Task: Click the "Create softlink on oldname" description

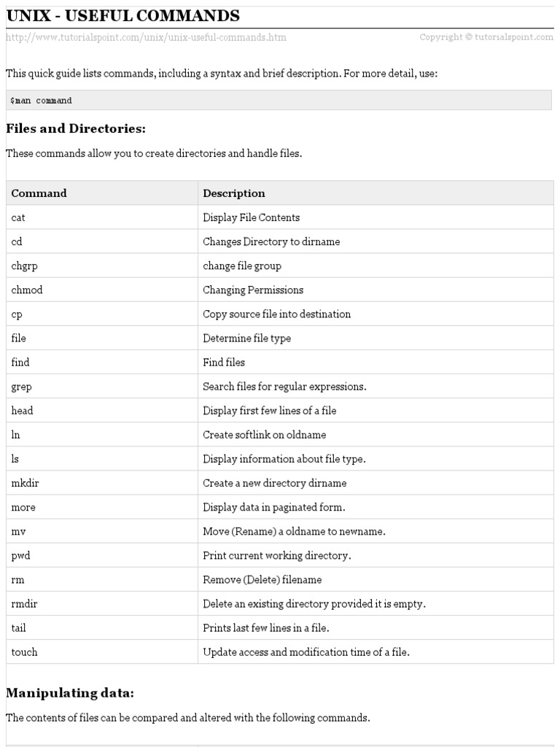Action: point(264,435)
